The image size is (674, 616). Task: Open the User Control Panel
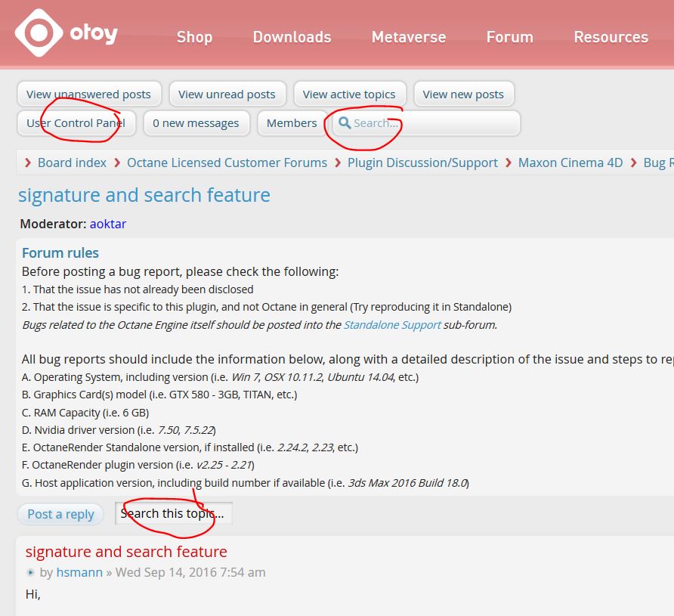pyautogui.click(x=76, y=123)
